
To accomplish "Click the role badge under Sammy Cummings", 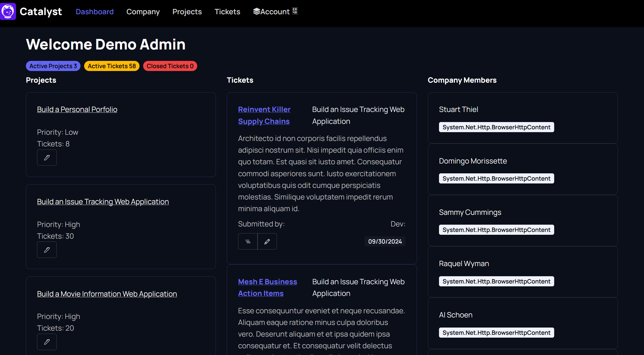I will click(x=496, y=230).
